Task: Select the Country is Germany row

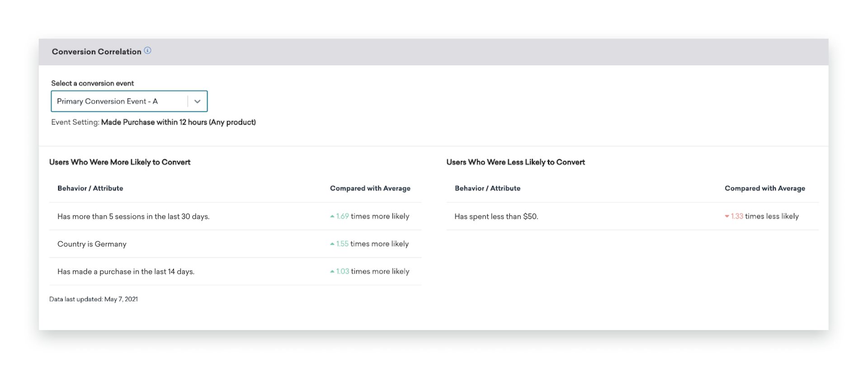Action: pyautogui.click(x=92, y=244)
